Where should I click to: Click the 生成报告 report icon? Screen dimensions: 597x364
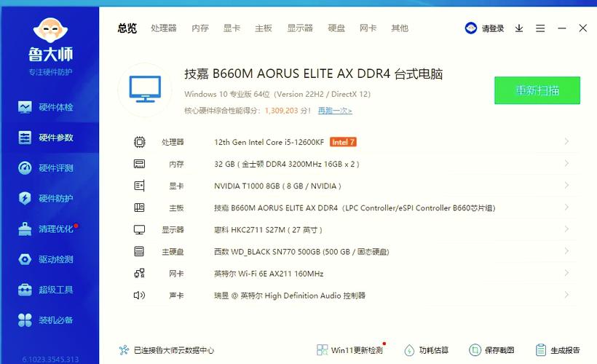click(x=541, y=350)
